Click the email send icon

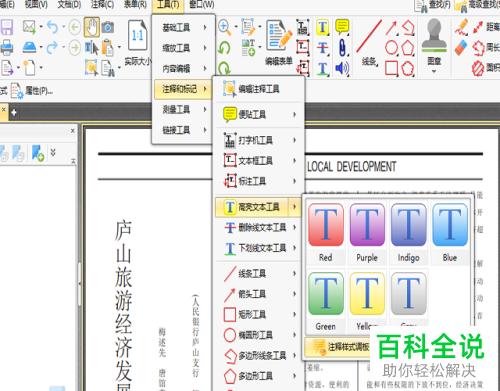[x=29, y=27]
